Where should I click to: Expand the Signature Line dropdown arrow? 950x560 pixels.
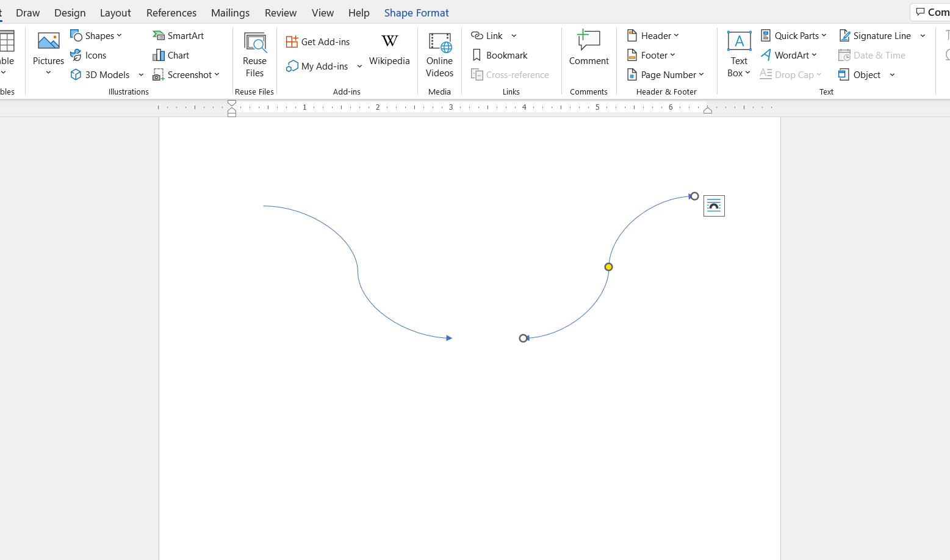[923, 35]
